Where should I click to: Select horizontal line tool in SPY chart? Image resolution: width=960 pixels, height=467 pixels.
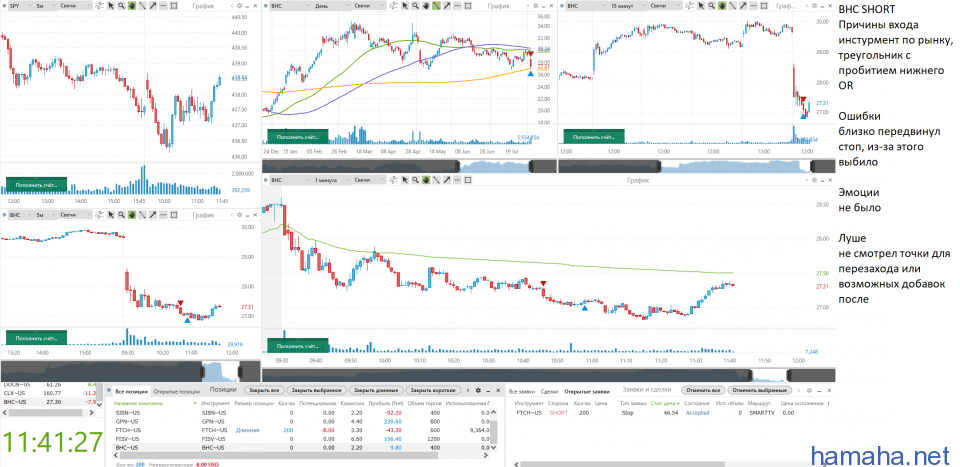[x=163, y=6]
